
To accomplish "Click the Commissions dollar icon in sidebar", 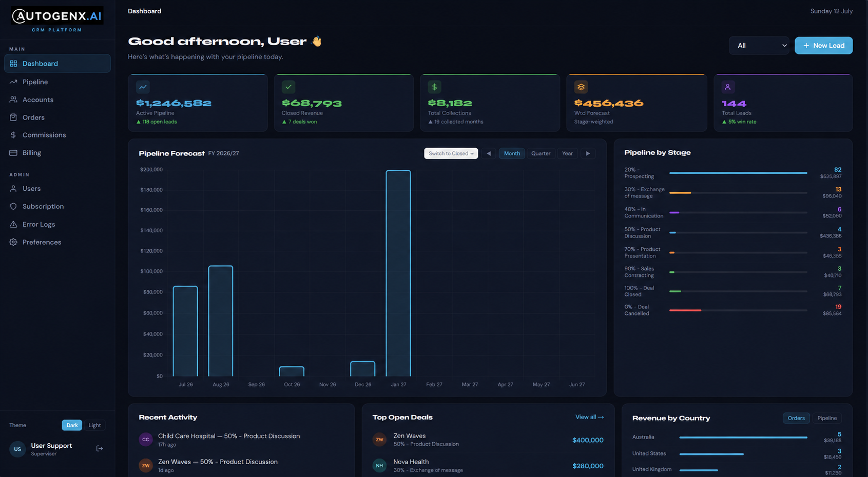I will click(13, 135).
